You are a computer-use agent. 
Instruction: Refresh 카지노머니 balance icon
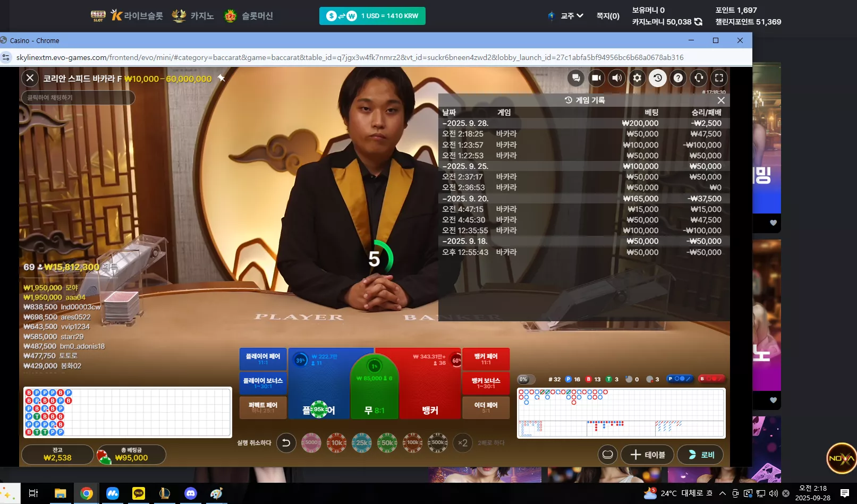[x=698, y=22]
